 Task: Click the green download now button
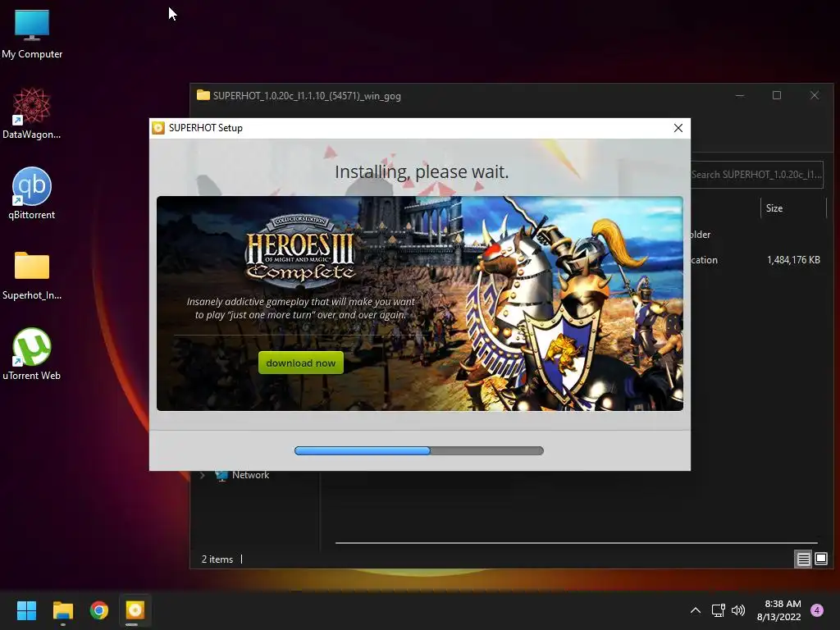point(300,363)
